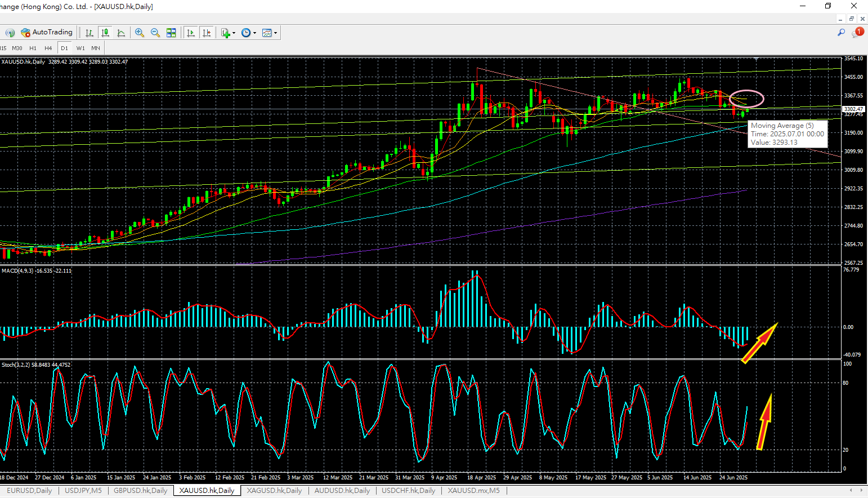The image size is (868, 498).
Task: Open the chat notifications bubble
Action: (x=857, y=33)
